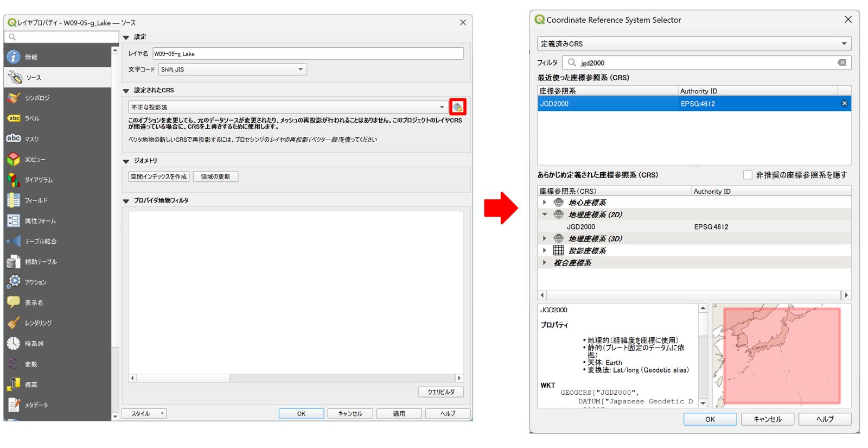Open the 3Dビュー settings tab
868x448 pixels.
click(x=58, y=160)
